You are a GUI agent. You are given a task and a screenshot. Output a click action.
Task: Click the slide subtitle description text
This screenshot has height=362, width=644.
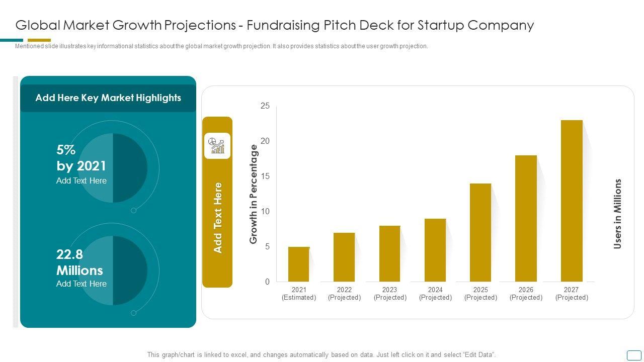coord(221,46)
